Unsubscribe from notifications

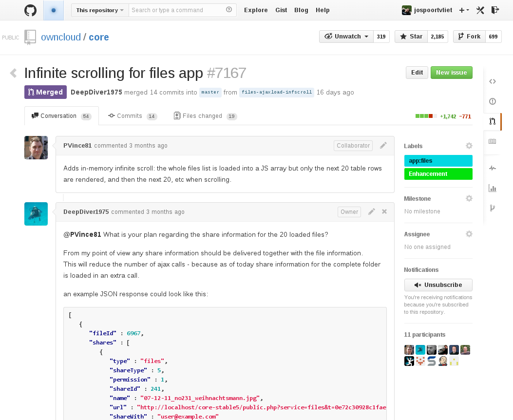pyautogui.click(x=438, y=285)
